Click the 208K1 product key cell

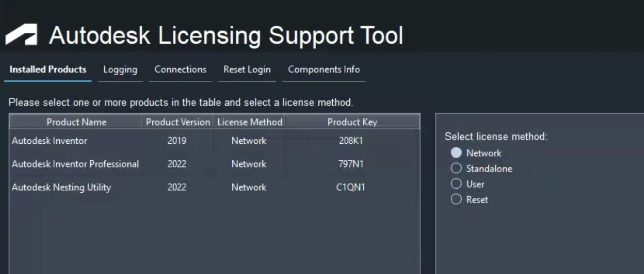[352, 141]
